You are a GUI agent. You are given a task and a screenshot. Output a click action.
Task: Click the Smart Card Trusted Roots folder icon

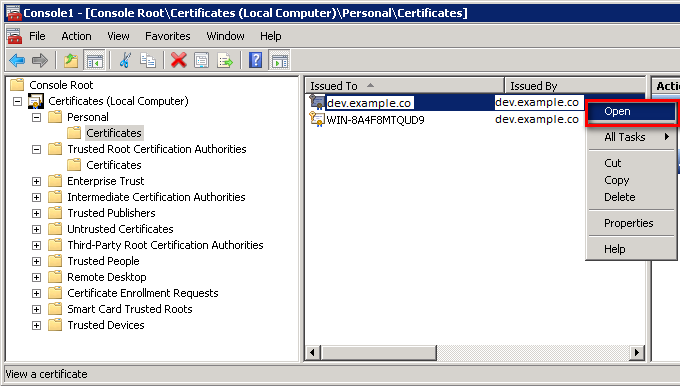click(x=55, y=308)
